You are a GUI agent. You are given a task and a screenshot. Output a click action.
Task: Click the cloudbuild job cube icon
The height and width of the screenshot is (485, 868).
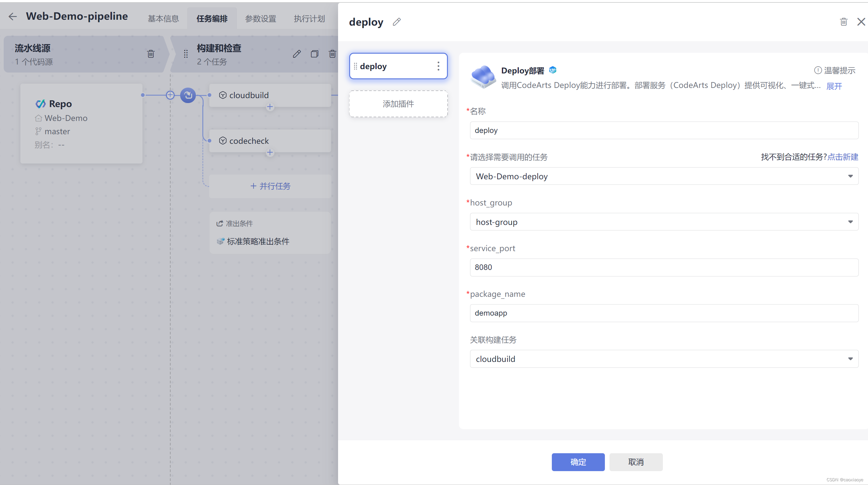pyautogui.click(x=223, y=95)
